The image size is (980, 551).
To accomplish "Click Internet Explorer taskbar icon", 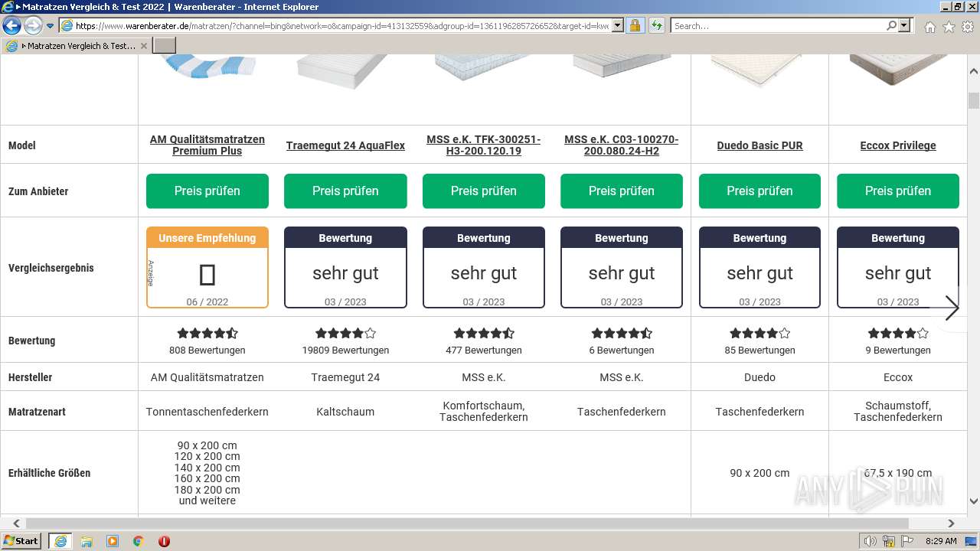I will [x=60, y=541].
